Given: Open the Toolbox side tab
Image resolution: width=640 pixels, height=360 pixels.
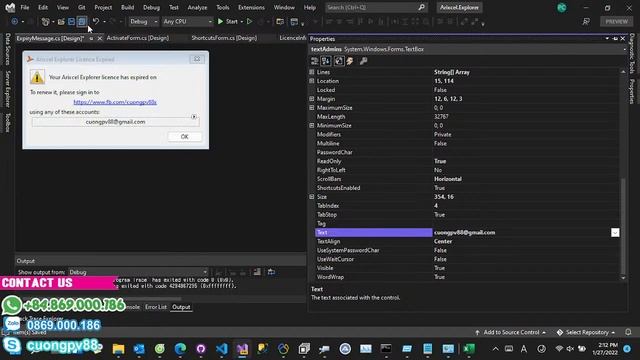Looking at the screenshot, I should pos(7,122).
